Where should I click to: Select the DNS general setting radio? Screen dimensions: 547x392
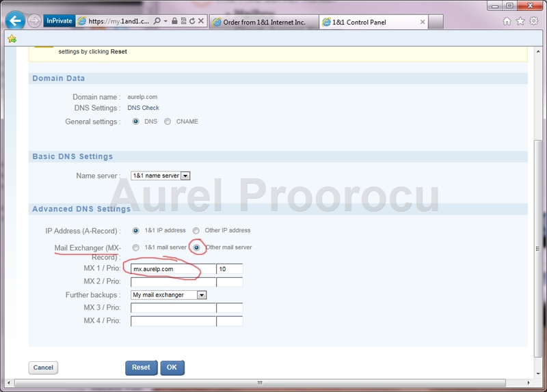135,122
